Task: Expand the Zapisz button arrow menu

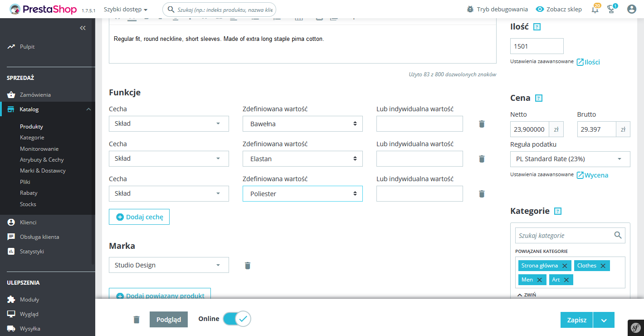Action: coord(604,320)
